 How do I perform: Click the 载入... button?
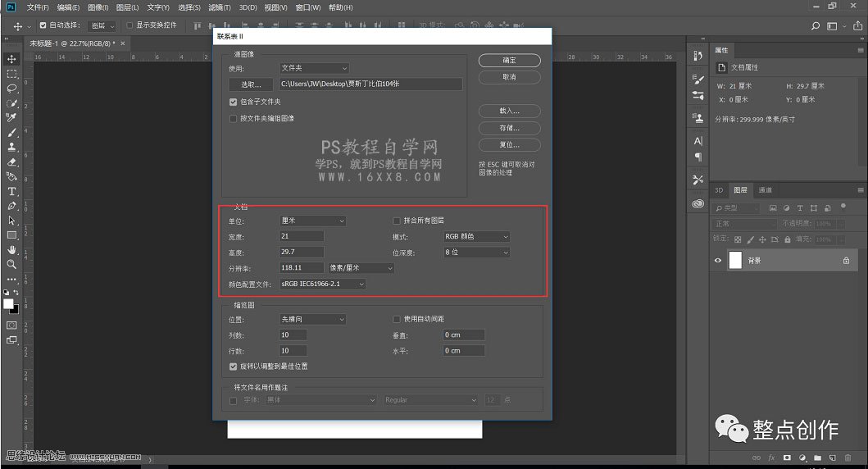pos(509,111)
